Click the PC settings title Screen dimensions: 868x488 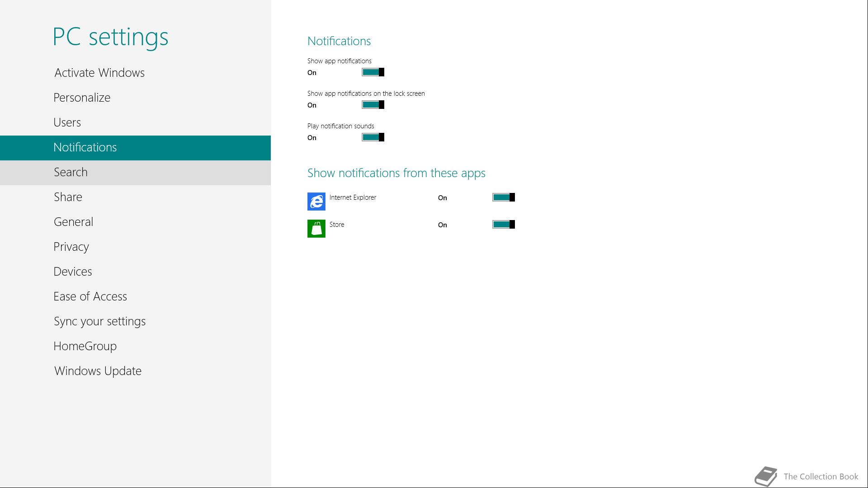pyautogui.click(x=111, y=37)
